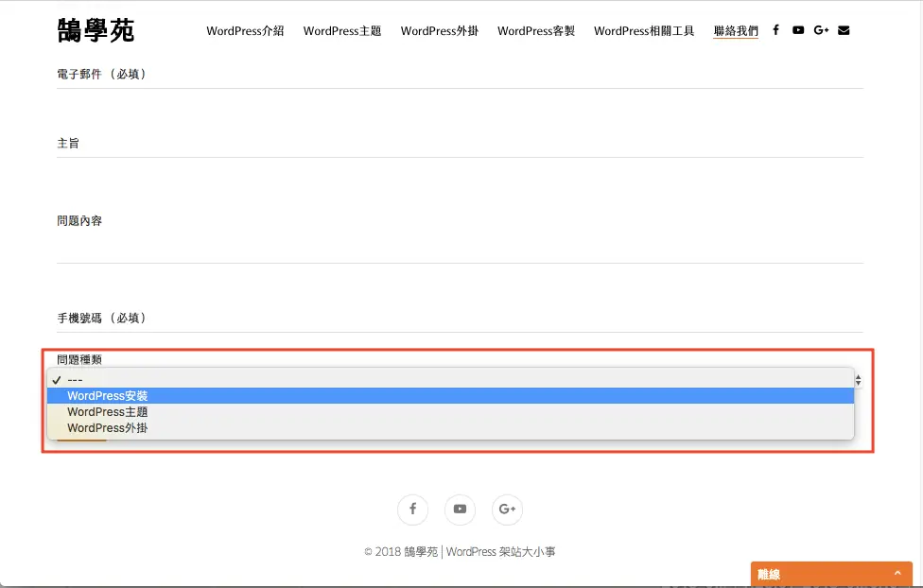The height and width of the screenshot is (588, 923).
Task: Open the Facebook icon in the header
Action: tap(775, 30)
